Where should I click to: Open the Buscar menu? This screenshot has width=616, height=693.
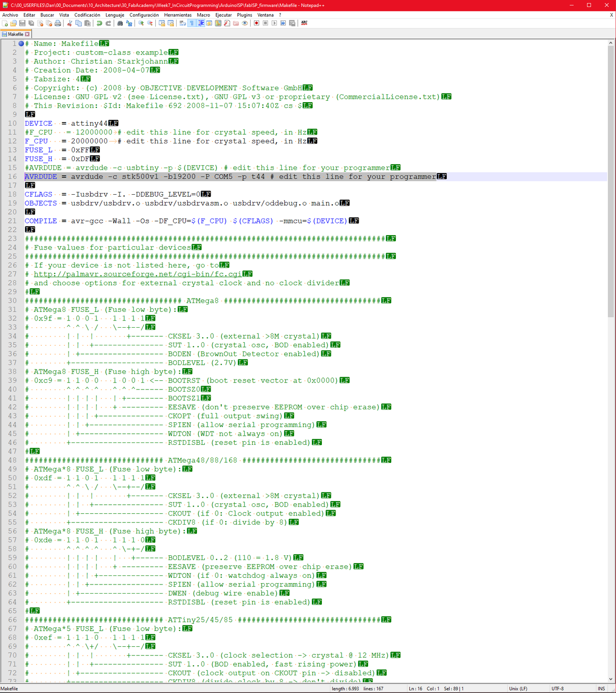(47, 15)
